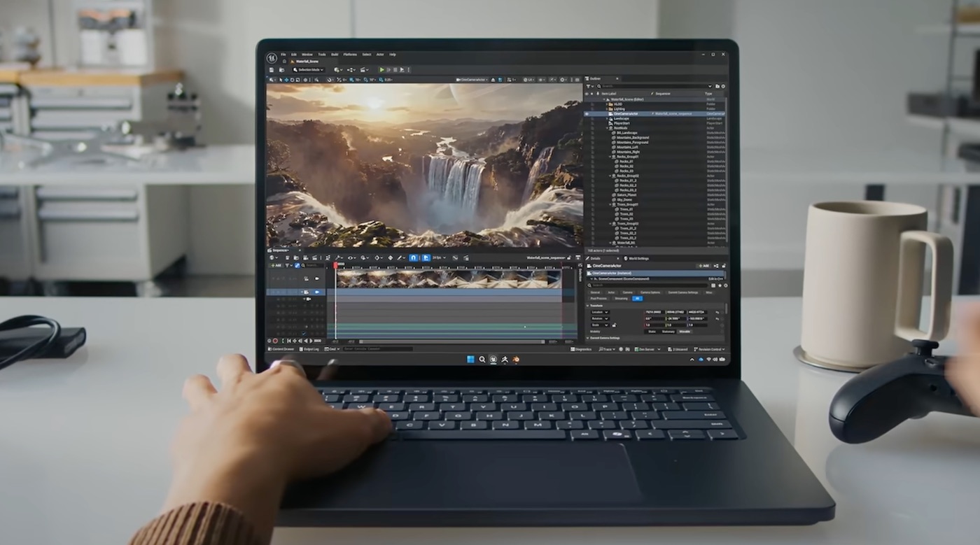Open the Build menu
Viewport: 980px width, 545px height.
coord(335,54)
